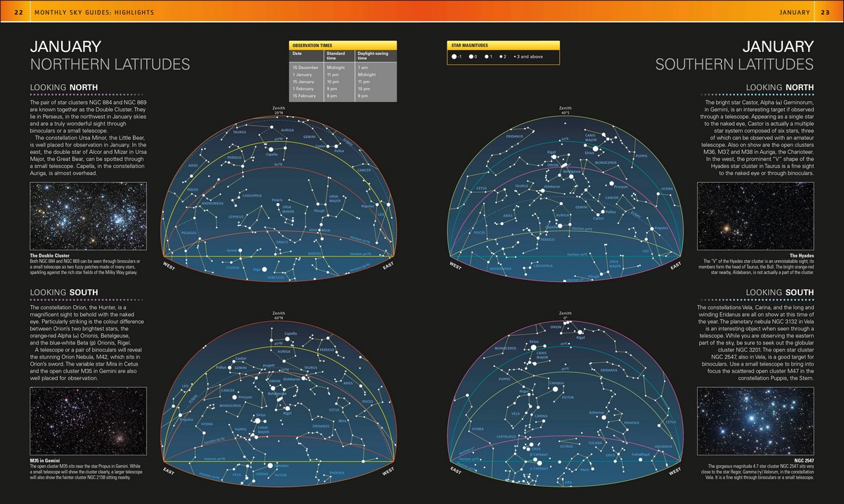Select the magnitude 1 dot in Star Magnitudes

coord(487,57)
